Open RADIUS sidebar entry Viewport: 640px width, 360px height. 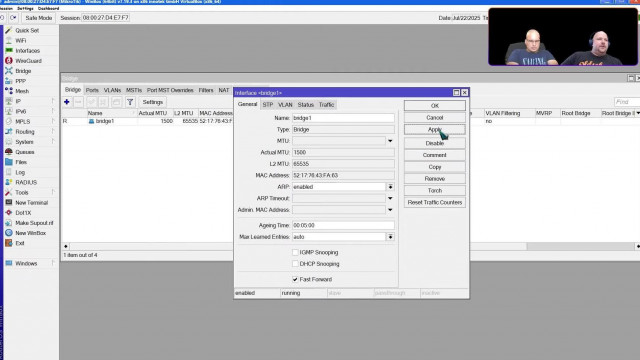click(x=26, y=182)
